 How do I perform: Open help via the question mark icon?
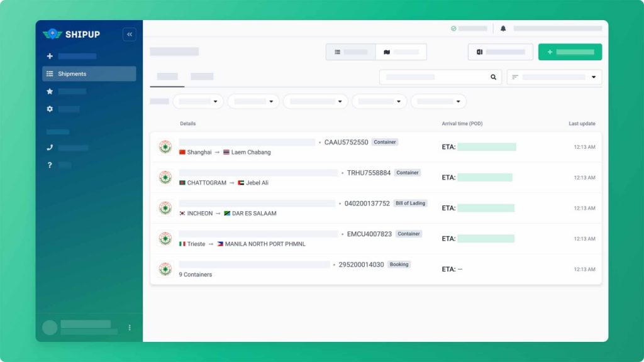[x=49, y=165]
